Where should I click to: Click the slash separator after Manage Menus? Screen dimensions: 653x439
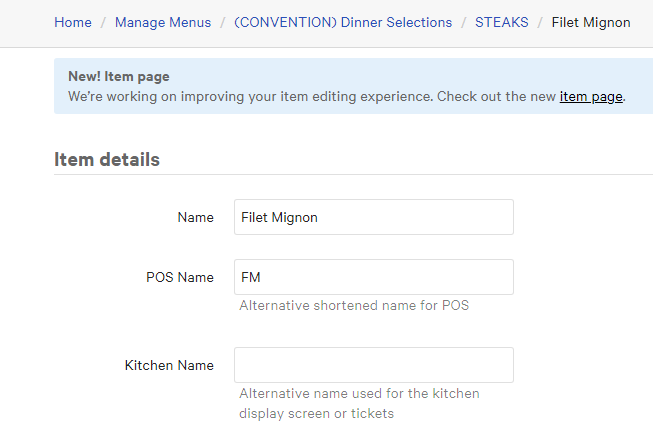click(222, 22)
